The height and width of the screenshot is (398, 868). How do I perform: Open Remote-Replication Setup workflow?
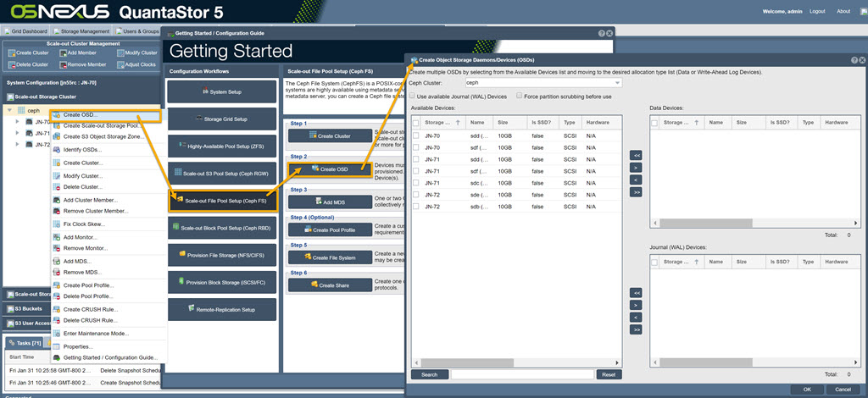221,310
